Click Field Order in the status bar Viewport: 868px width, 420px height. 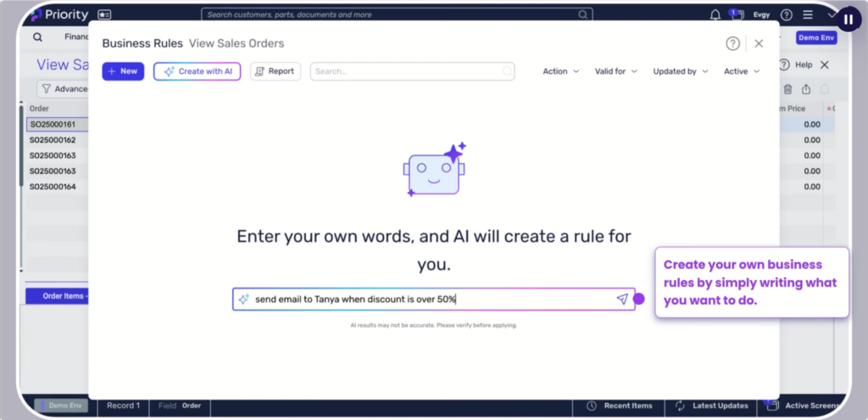coord(180,406)
